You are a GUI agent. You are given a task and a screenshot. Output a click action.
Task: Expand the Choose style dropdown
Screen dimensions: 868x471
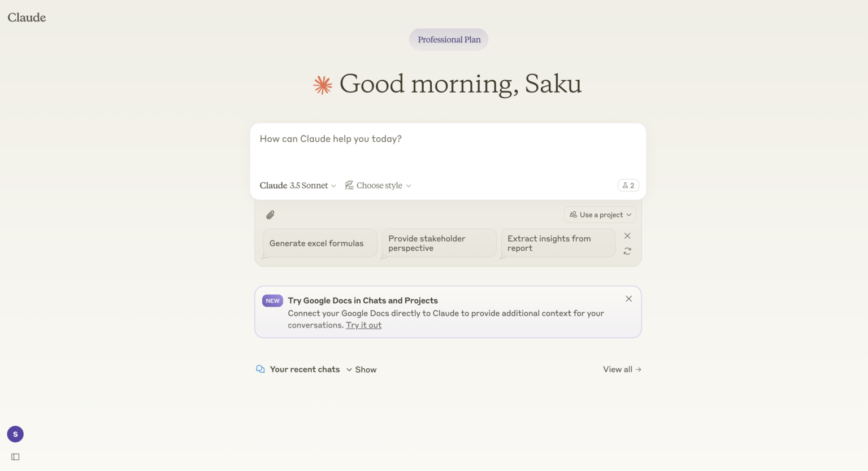(378, 185)
